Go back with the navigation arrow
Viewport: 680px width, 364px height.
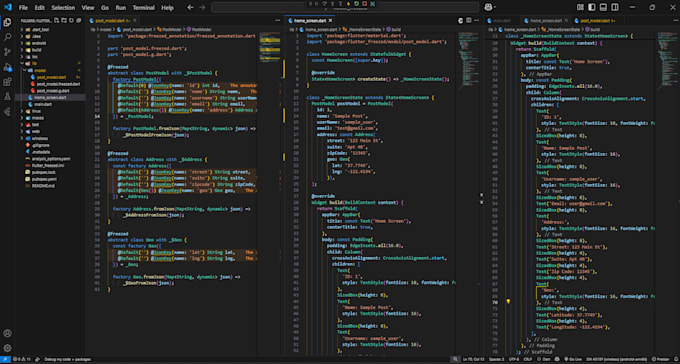pyautogui.click(x=190, y=7)
